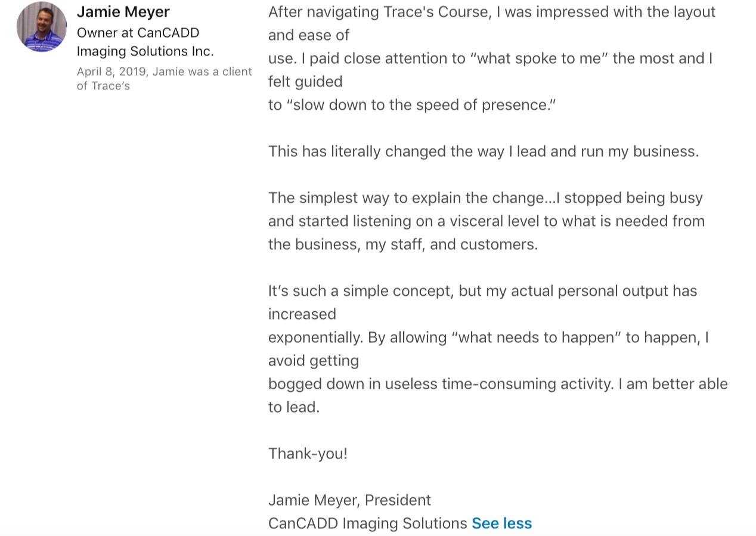Select the Owner at CanCADD headline

point(145,42)
